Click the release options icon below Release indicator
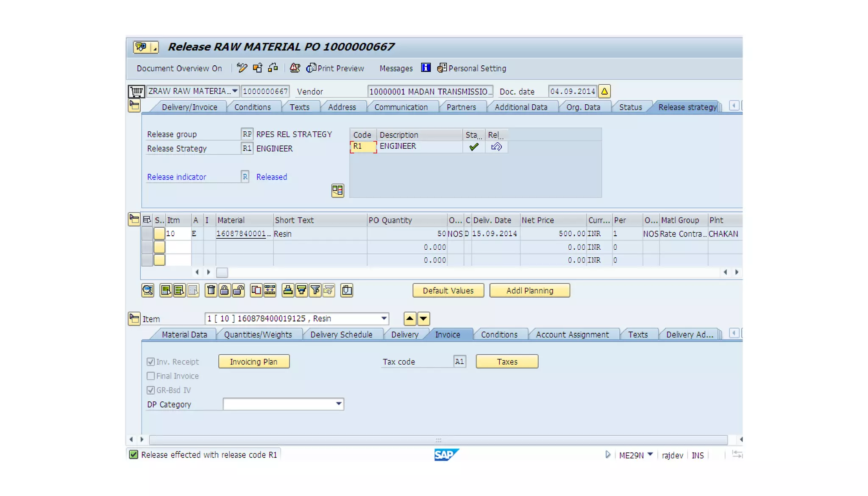This screenshot has height=496, width=868. 337,190
